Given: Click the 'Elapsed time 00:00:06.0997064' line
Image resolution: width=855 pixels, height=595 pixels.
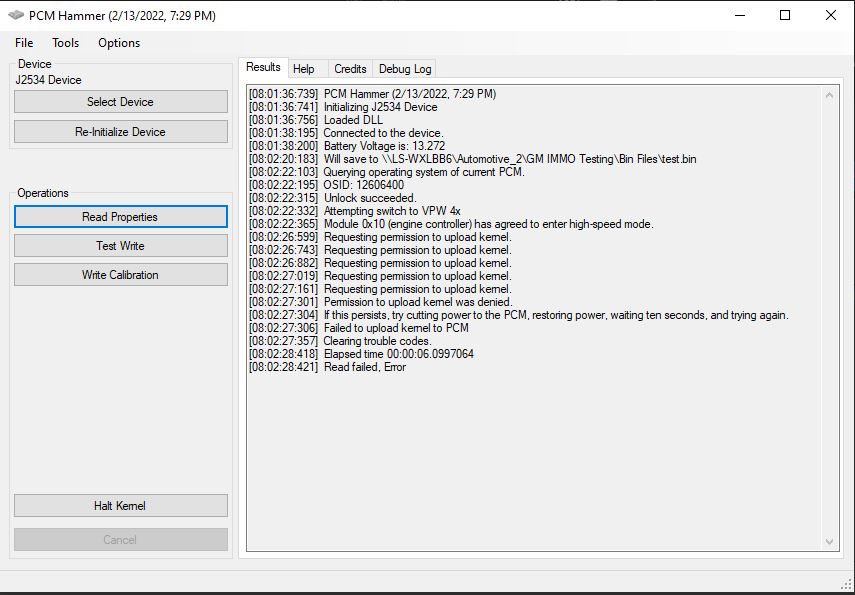Looking at the screenshot, I should click(362, 354).
